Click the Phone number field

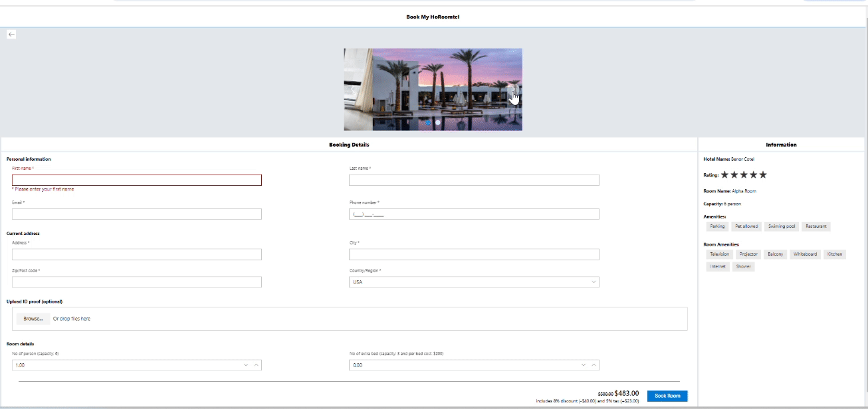click(x=474, y=214)
